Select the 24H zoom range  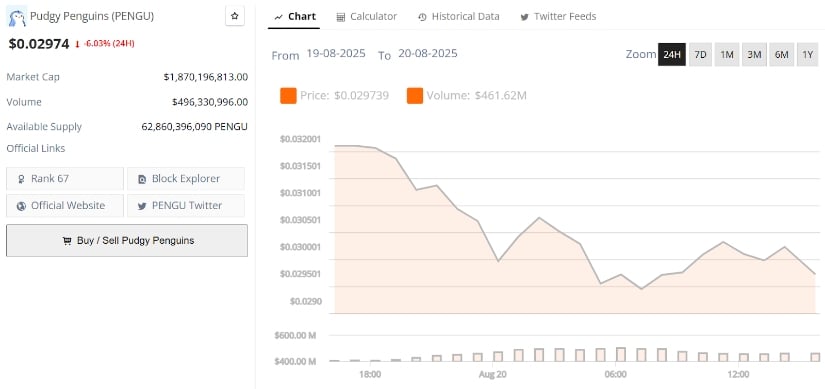coord(672,55)
